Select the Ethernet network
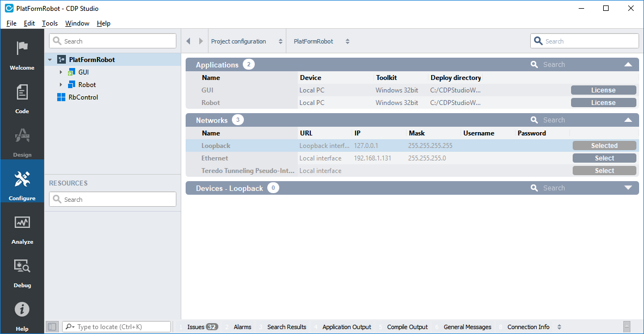Screen dimensions: 644x334 [604, 158]
